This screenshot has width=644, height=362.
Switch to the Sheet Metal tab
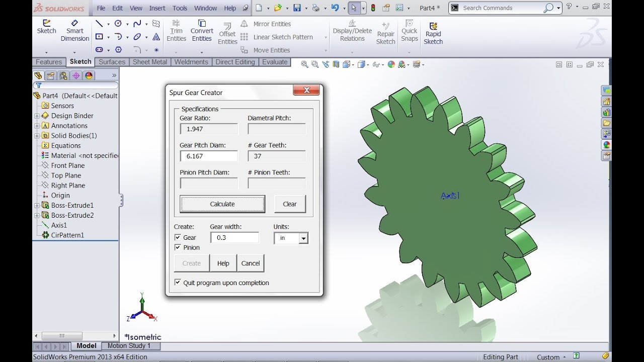[150, 62]
